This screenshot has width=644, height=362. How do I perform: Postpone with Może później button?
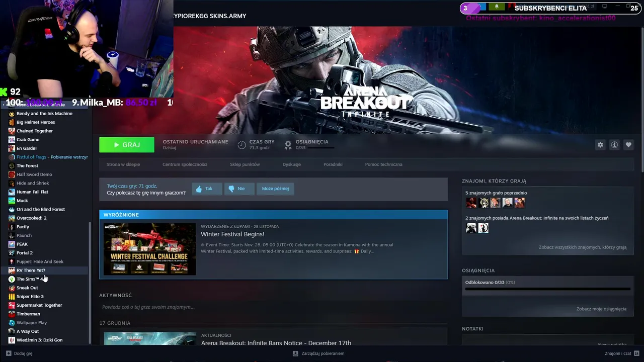(x=275, y=189)
